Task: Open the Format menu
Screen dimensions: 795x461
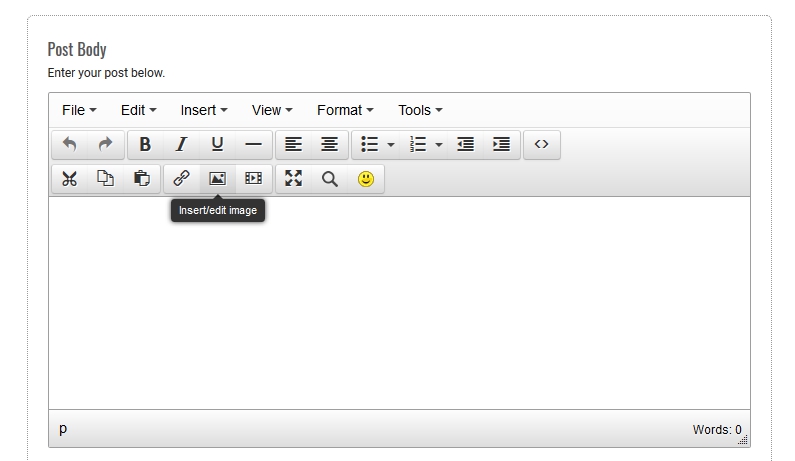Action: (345, 110)
